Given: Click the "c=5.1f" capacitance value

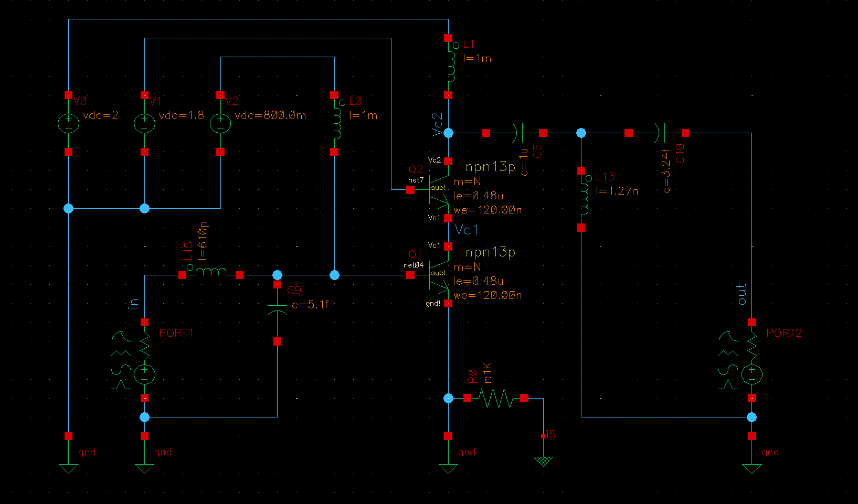Looking at the screenshot, I should click(x=310, y=305).
